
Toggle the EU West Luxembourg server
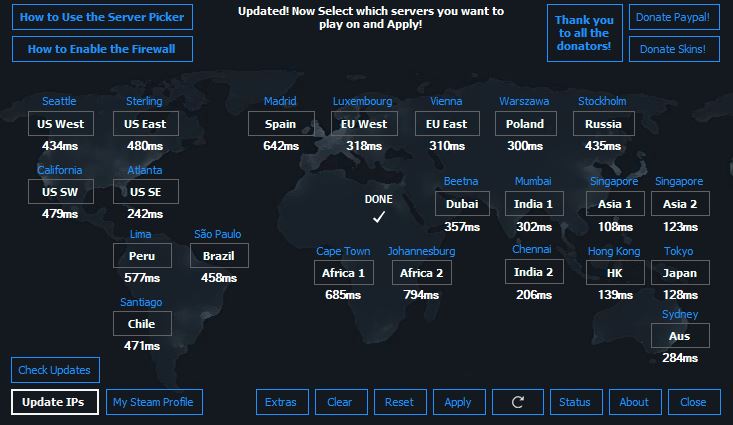(364, 124)
